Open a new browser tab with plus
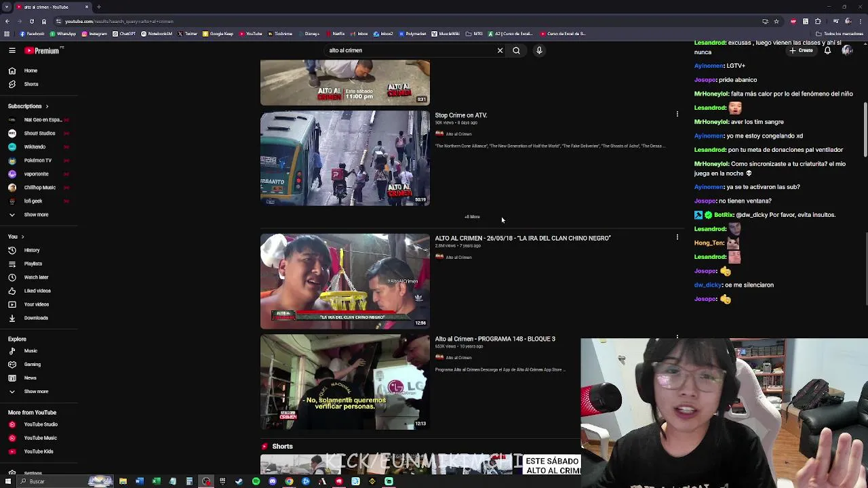Viewport: 868px width, 488px height. click(99, 7)
